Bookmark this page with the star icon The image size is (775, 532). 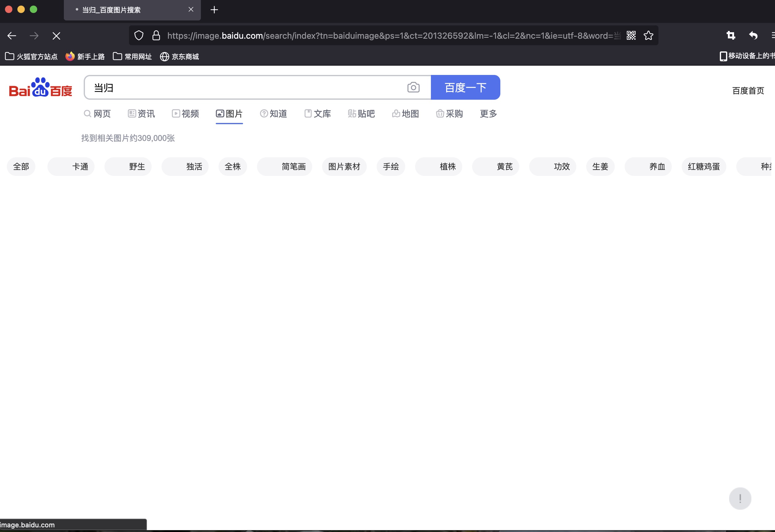648,36
